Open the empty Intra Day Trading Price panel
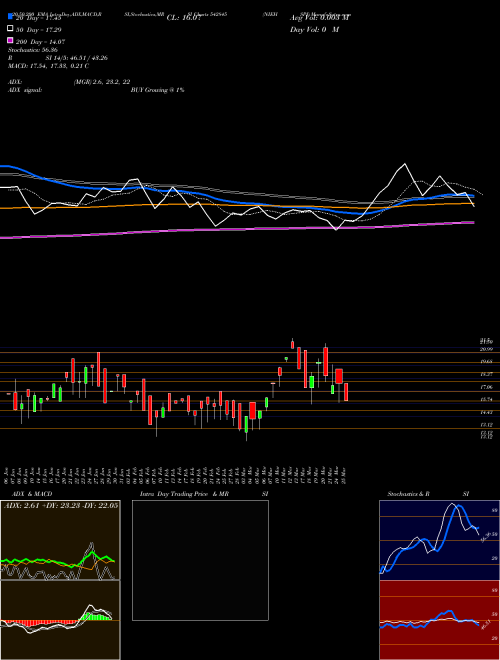Viewport: 500px width, 660px height. 200,560
